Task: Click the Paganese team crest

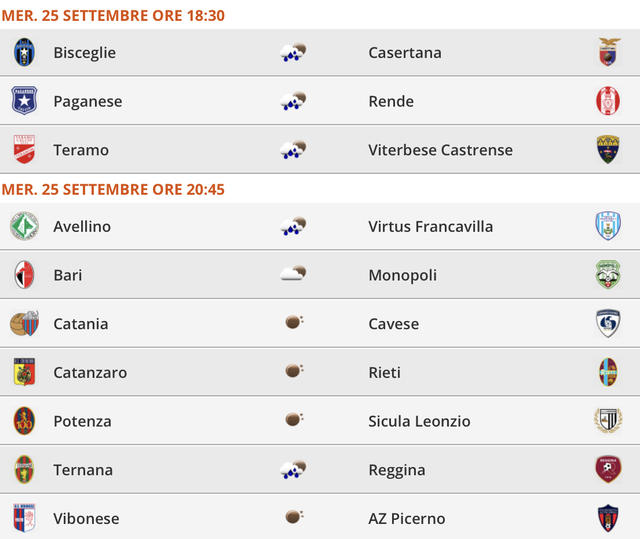Action: point(24,101)
